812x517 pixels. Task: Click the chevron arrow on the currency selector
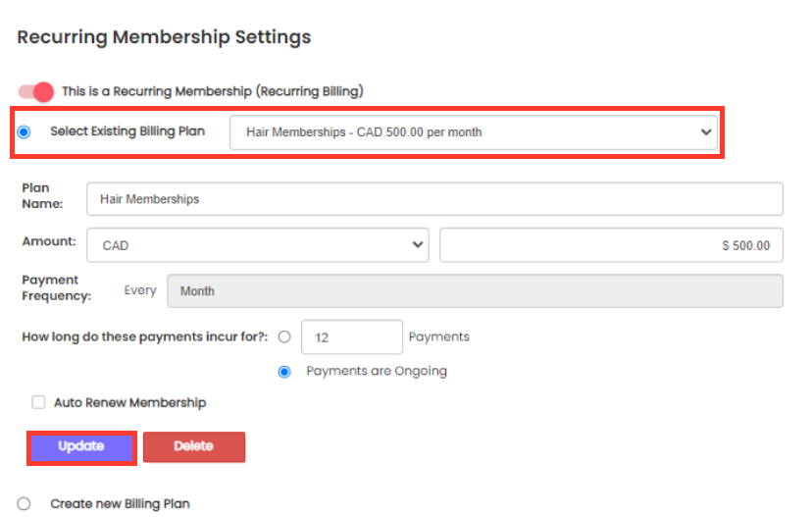[419, 245]
